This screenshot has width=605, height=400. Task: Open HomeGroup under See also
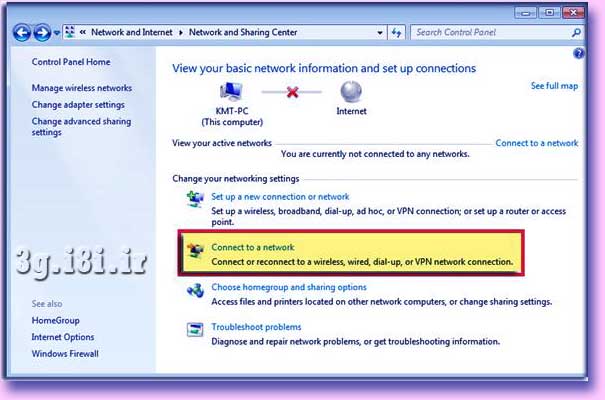tap(56, 321)
